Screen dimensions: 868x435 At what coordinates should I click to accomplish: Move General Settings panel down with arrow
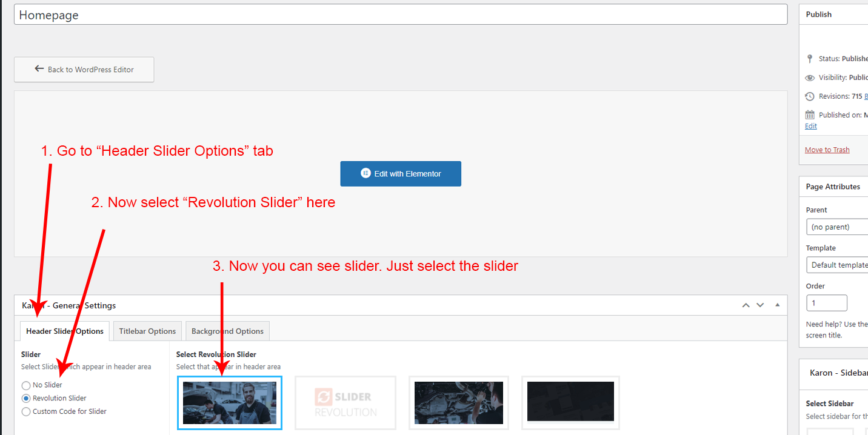[760, 305]
